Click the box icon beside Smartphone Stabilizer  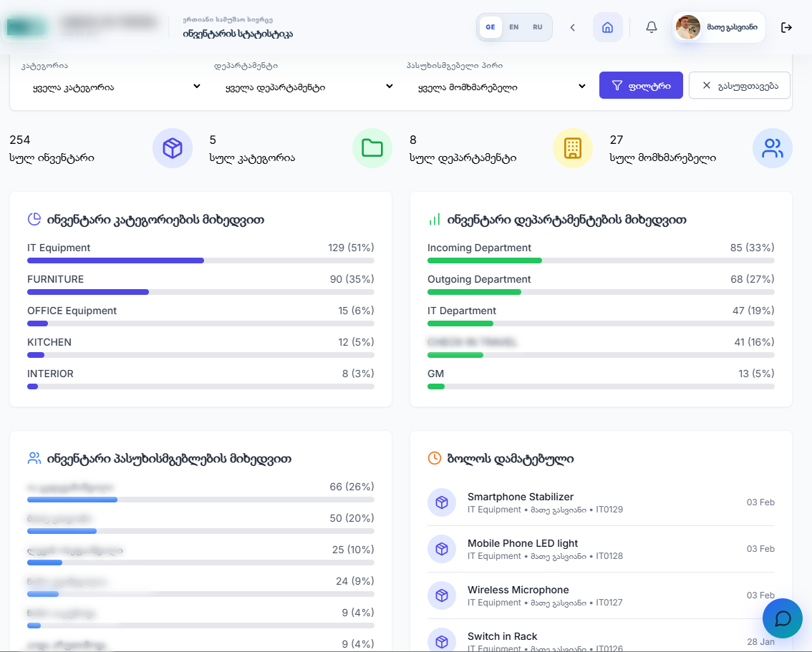click(x=442, y=502)
